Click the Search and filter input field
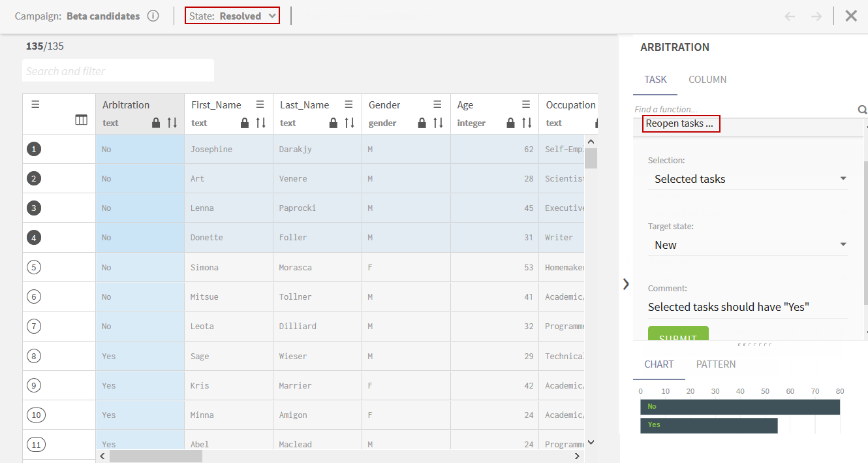 tap(118, 71)
